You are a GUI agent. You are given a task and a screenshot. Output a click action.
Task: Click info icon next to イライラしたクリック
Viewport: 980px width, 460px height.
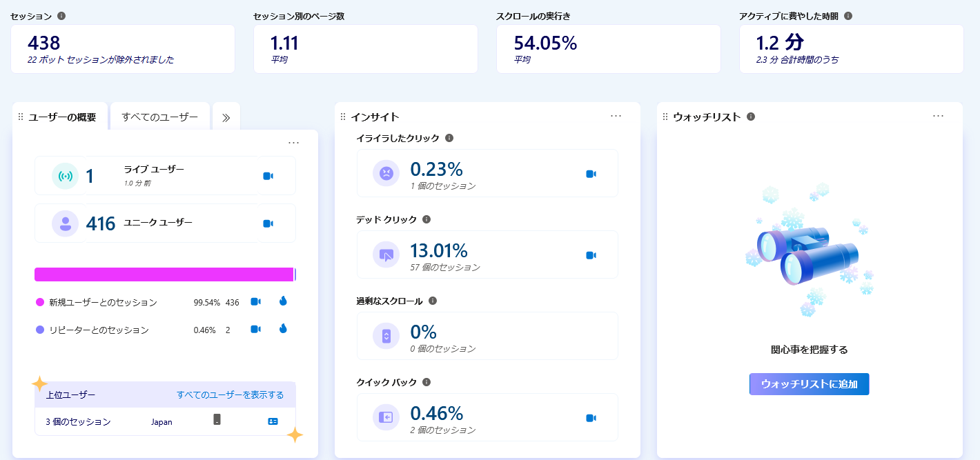coord(449,138)
